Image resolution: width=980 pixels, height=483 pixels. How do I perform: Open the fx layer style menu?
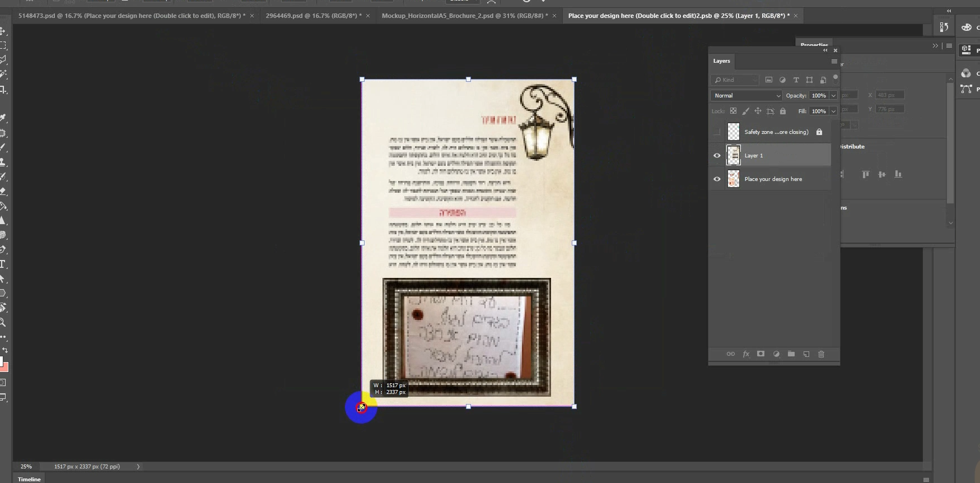pyautogui.click(x=746, y=354)
